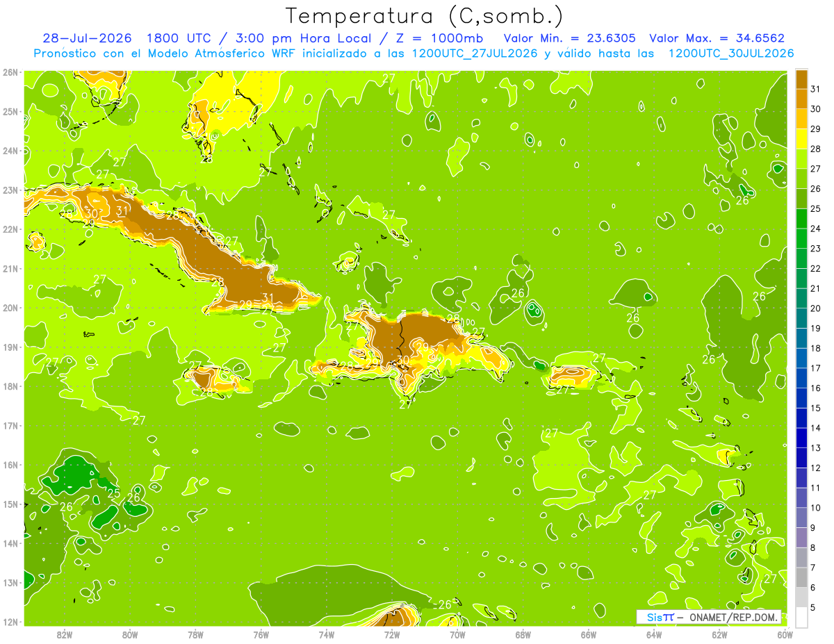
Task: Click latitude axis label "17N"
Action: point(10,426)
